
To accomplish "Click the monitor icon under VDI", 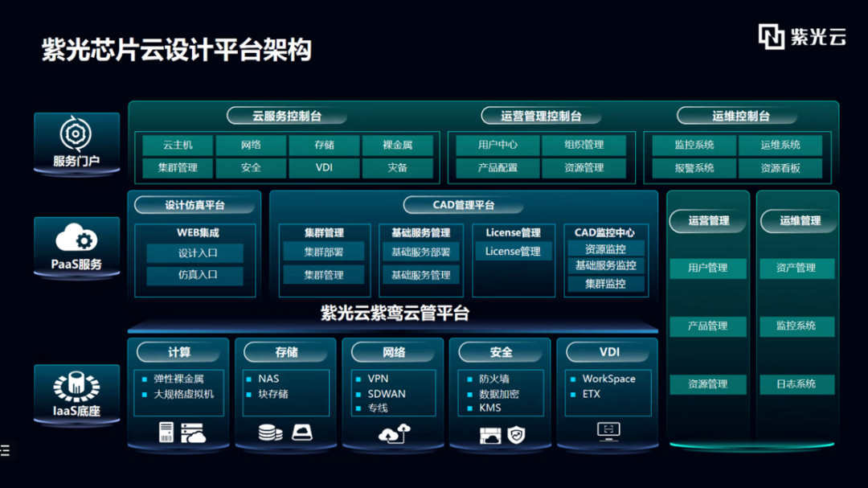I will (608, 432).
